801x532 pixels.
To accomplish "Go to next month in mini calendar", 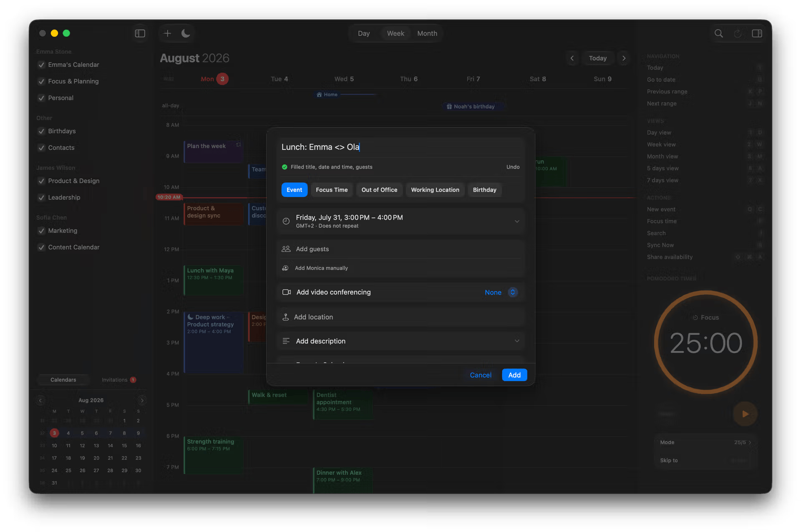I will point(142,401).
